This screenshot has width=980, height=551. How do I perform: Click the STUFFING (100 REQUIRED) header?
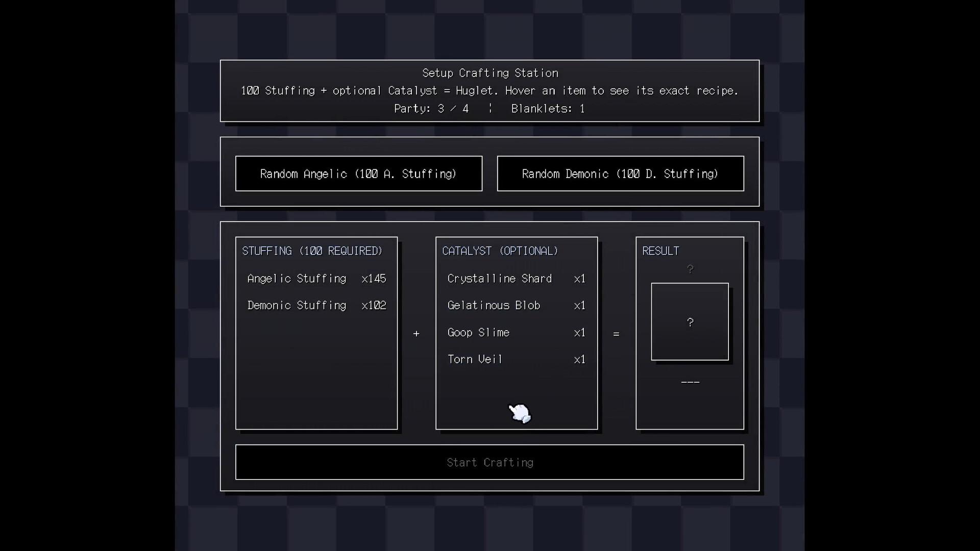click(312, 251)
